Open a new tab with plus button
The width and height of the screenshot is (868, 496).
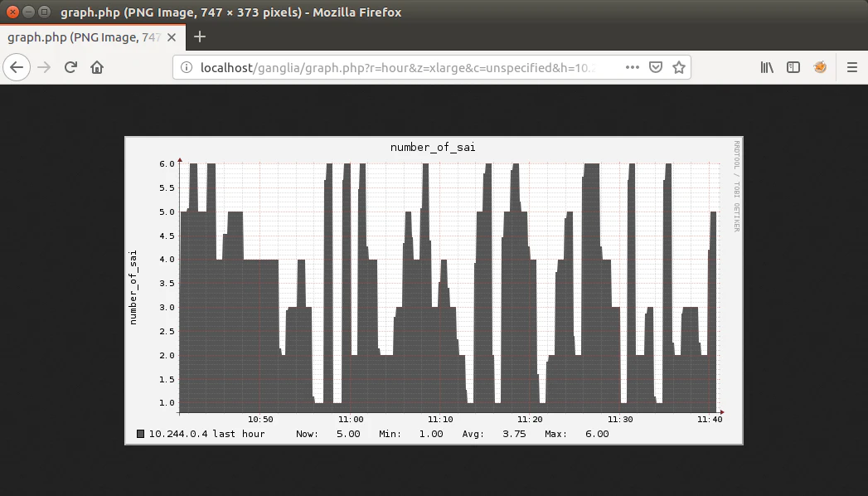(200, 37)
